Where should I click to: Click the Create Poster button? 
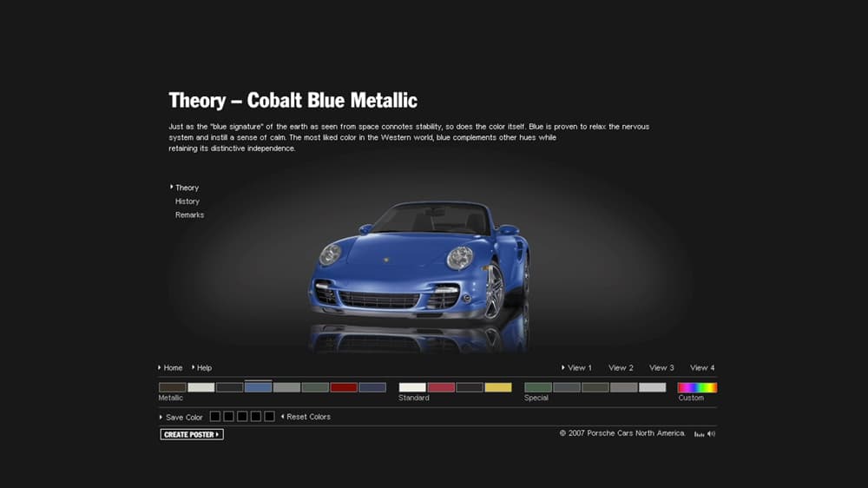click(x=192, y=434)
